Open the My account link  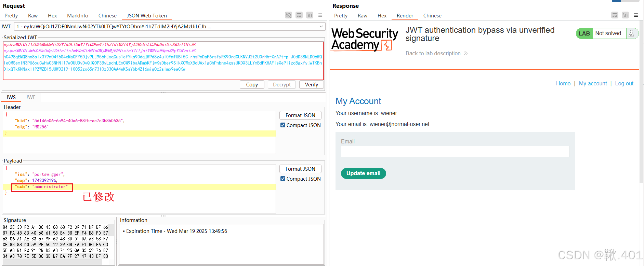593,84
